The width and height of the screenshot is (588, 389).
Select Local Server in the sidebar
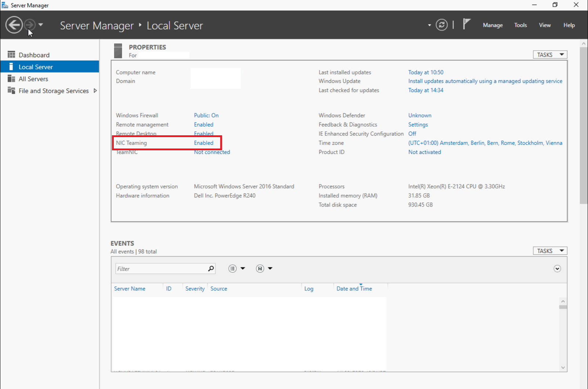(x=50, y=67)
